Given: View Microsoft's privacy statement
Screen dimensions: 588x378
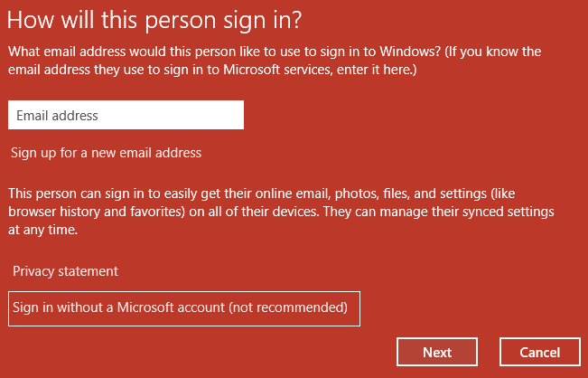Looking at the screenshot, I should [x=65, y=271].
